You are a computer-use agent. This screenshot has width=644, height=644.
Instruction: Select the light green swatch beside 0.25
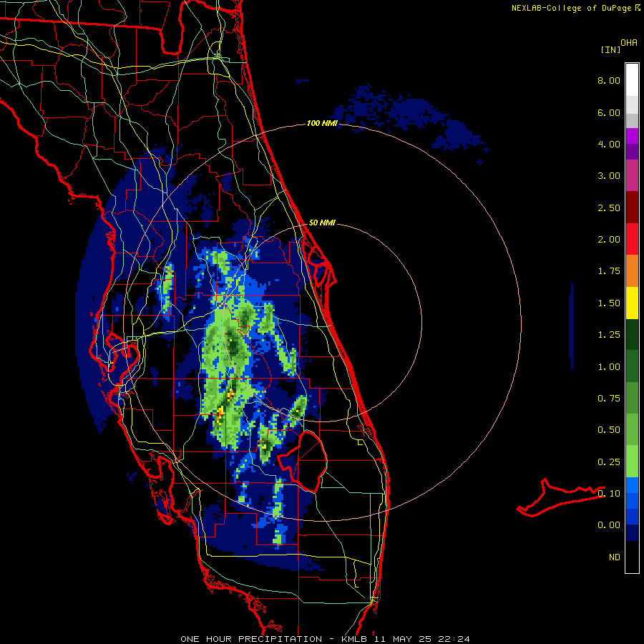pos(632,462)
